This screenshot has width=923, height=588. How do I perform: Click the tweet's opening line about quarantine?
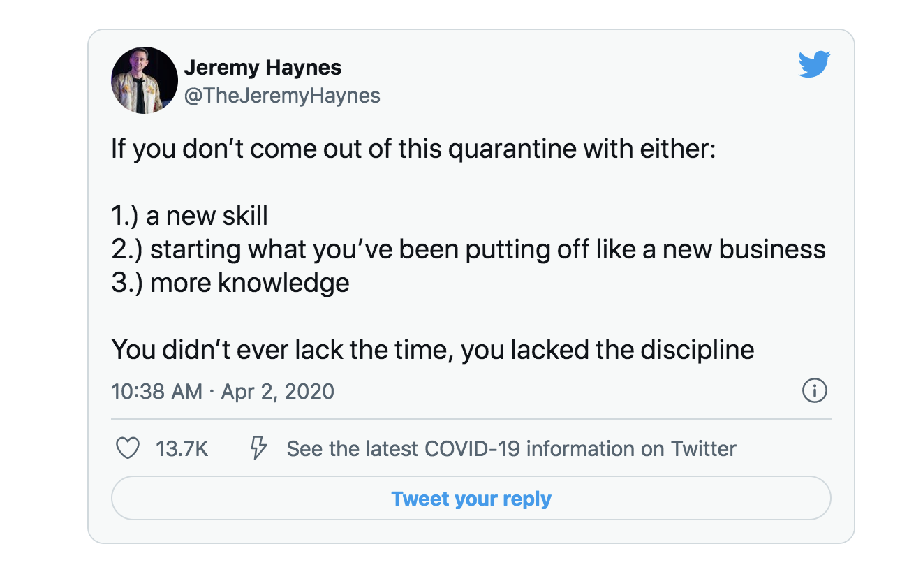pos(413,149)
